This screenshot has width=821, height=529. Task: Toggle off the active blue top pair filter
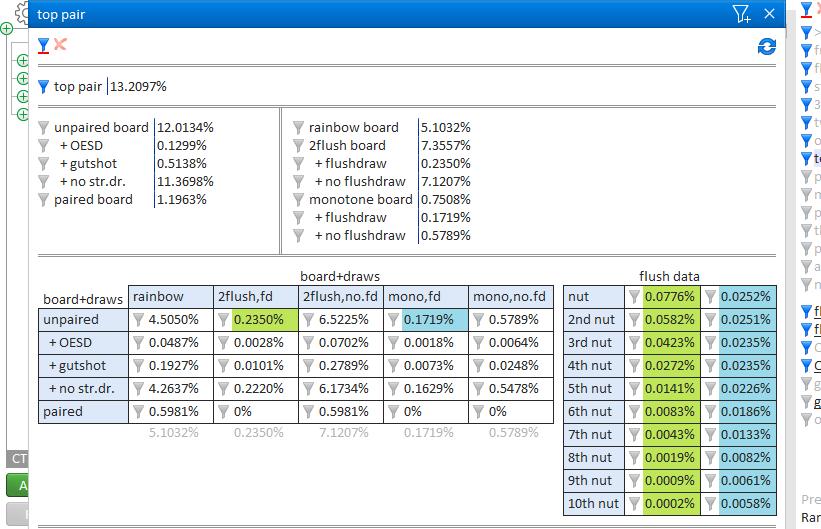43,87
